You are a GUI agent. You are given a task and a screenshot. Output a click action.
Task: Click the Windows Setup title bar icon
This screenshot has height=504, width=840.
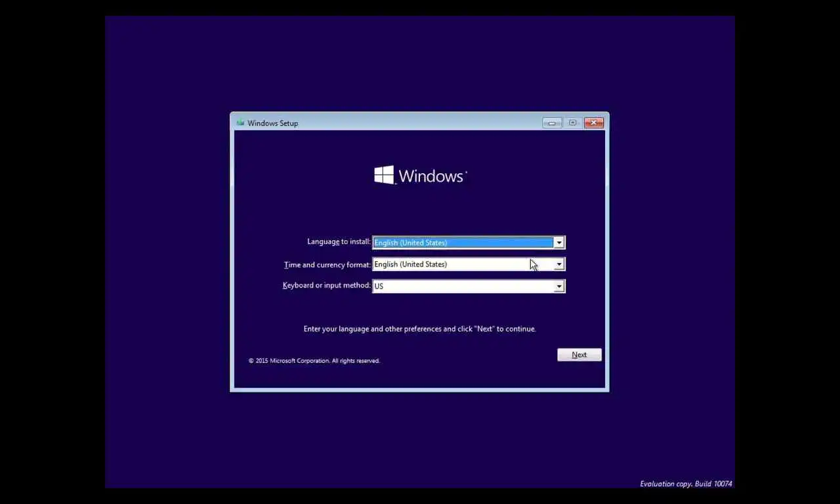click(240, 123)
